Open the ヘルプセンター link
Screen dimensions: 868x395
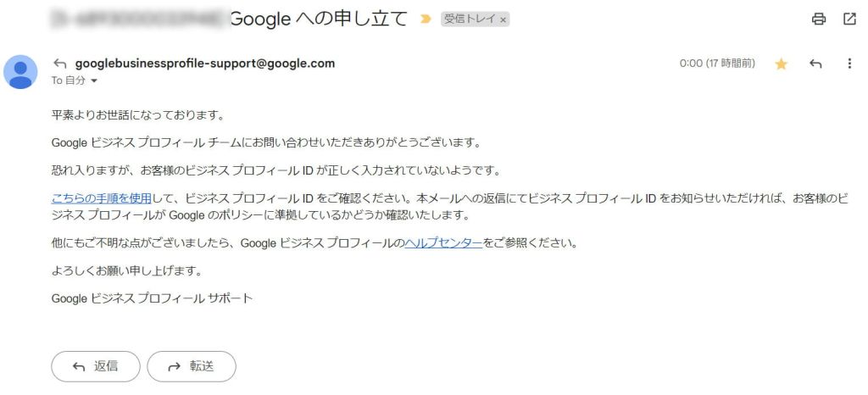click(x=443, y=243)
